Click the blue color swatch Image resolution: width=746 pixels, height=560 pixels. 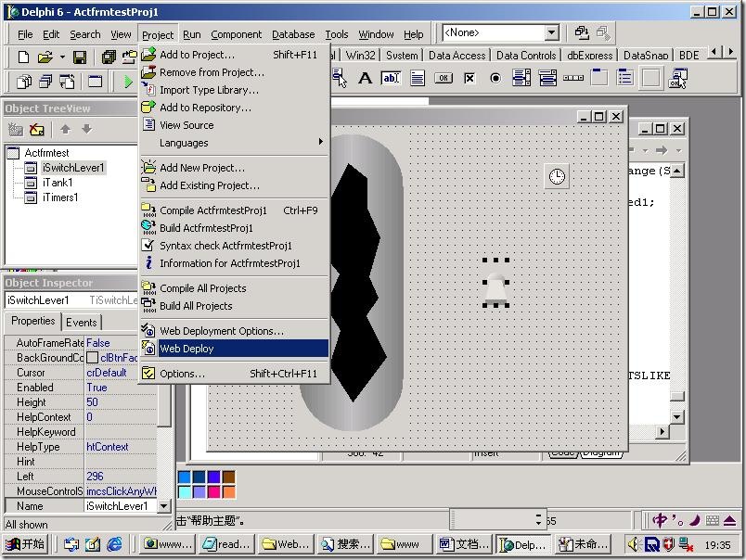coord(184,477)
